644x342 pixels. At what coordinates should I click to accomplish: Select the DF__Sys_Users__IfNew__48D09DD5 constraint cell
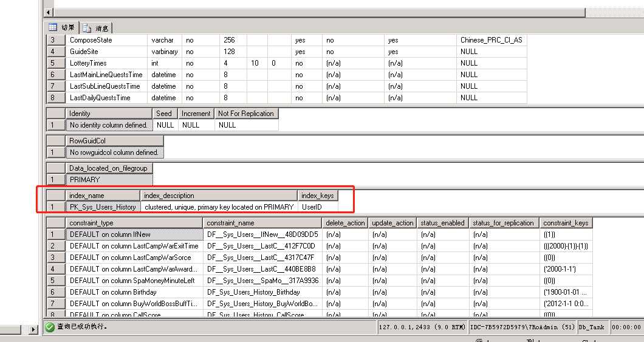pos(262,234)
